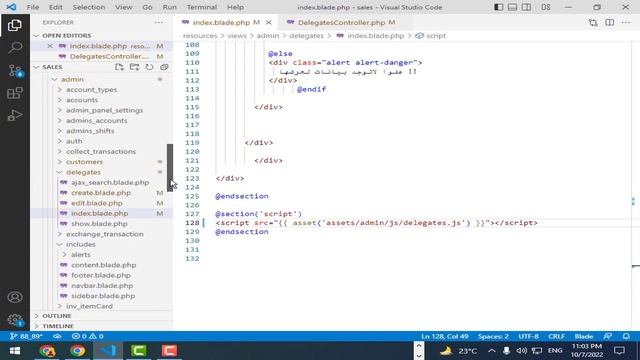The width and height of the screenshot is (640, 360).
Task: Expand the admin_panel_settings folder
Action: 104,110
